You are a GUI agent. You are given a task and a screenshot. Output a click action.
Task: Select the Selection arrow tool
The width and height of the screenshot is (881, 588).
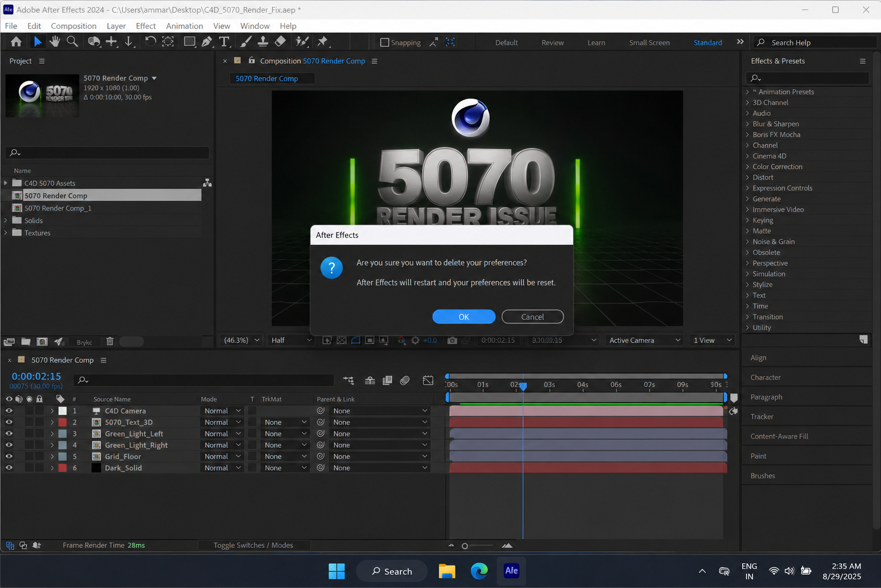(x=37, y=41)
